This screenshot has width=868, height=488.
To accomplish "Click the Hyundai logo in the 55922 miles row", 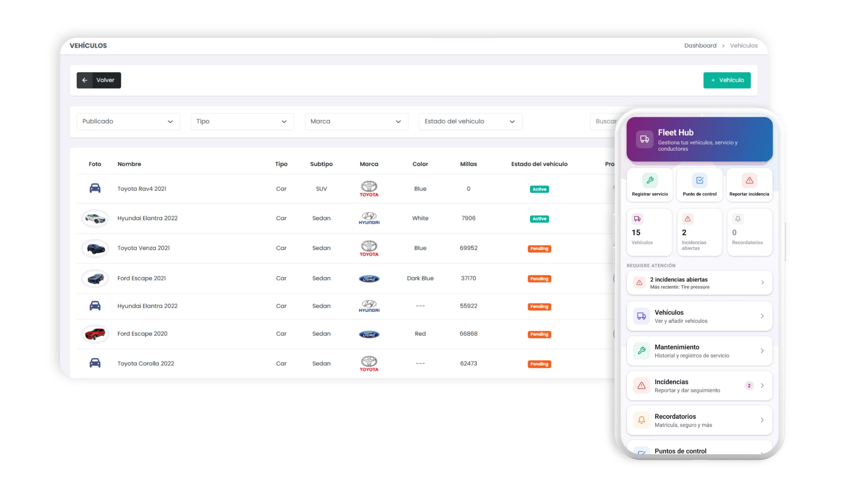I will pyautogui.click(x=369, y=306).
